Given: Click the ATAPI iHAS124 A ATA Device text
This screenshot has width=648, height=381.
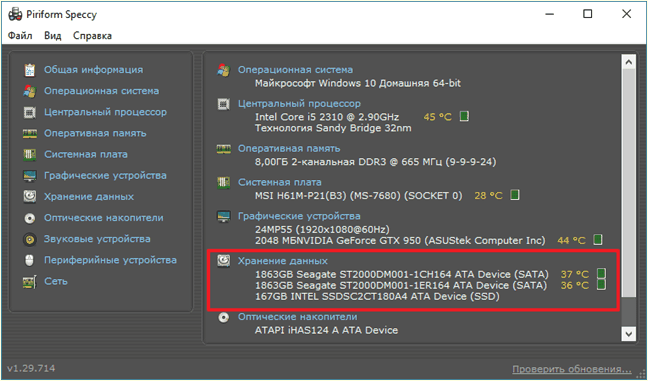Looking at the screenshot, I should pyautogui.click(x=326, y=331).
